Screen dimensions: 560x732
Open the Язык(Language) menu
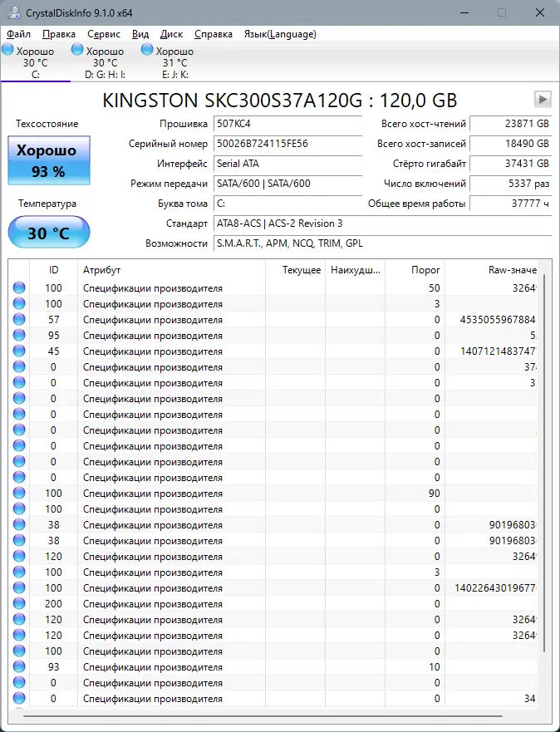pyautogui.click(x=280, y=34)
